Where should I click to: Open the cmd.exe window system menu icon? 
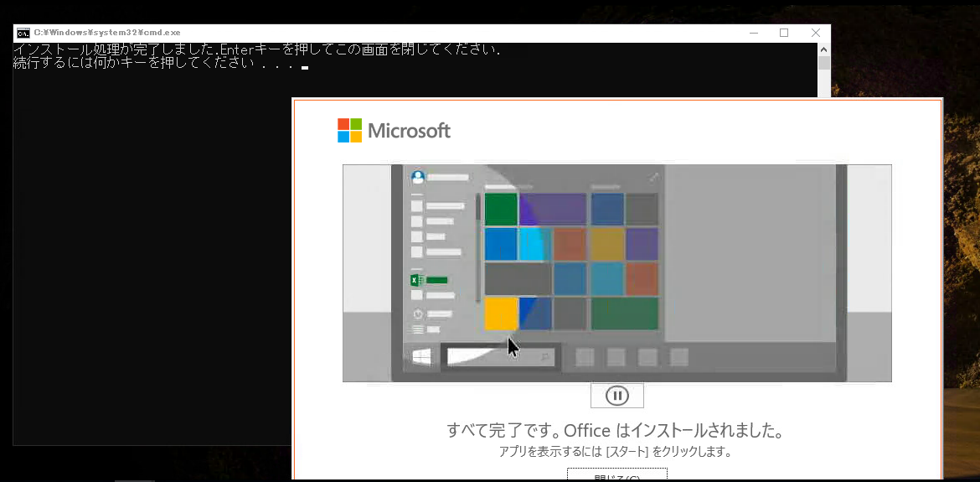[23, 33]
